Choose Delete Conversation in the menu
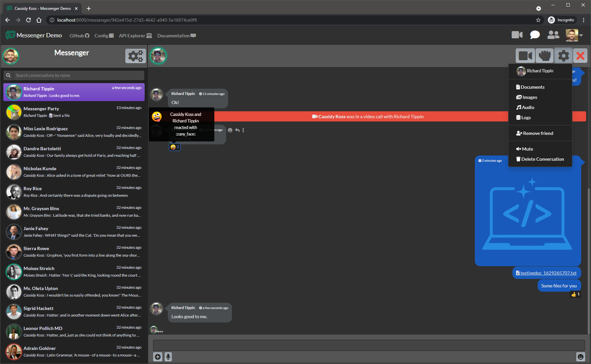591x364 pixels. pyautogui.click(x=540, y=159)
